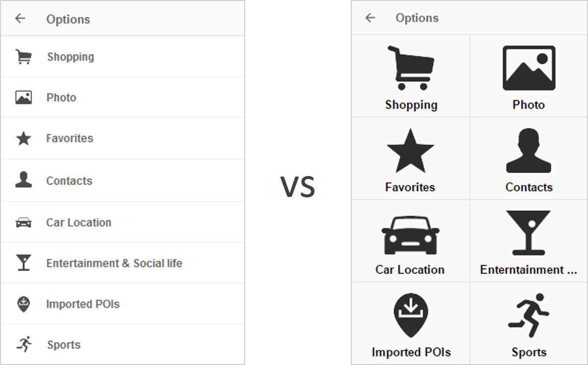The height and width of the screenshot is (365, 588).
Task: Tap the large star Favorites grid icon
Action: coord(410,151)
